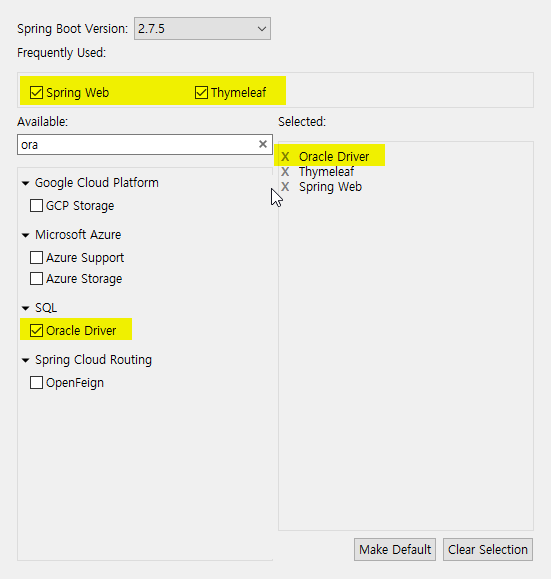
Task: Uncheck the Oracle Driver checkbox under SQL
Action: pos(36,330)
